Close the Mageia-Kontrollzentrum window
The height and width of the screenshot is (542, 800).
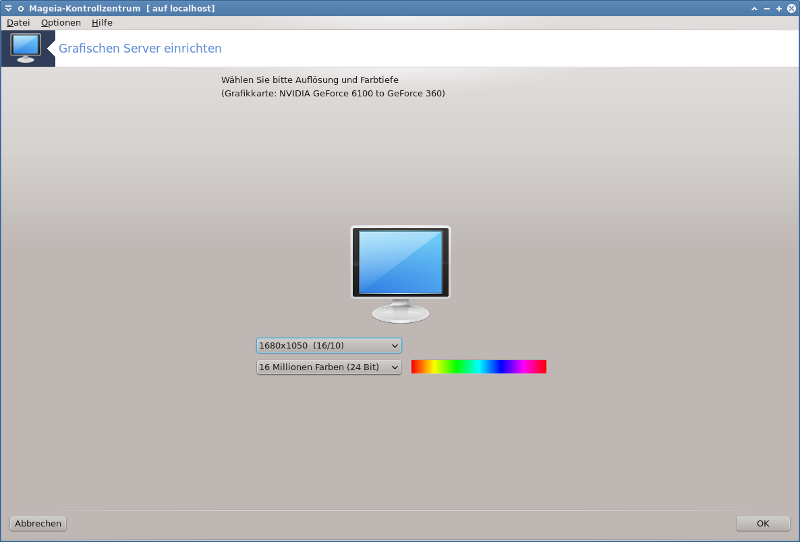click(x=791, y=8)
